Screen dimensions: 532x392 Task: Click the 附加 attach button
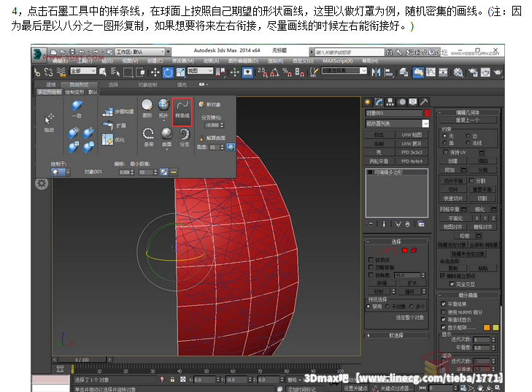[450, 169]
